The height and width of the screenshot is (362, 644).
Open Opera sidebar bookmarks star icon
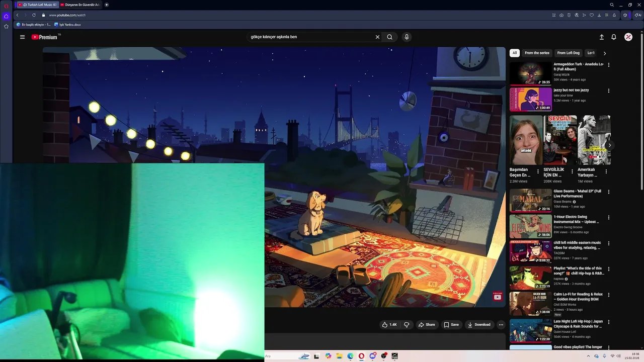(x=6, y=26)
